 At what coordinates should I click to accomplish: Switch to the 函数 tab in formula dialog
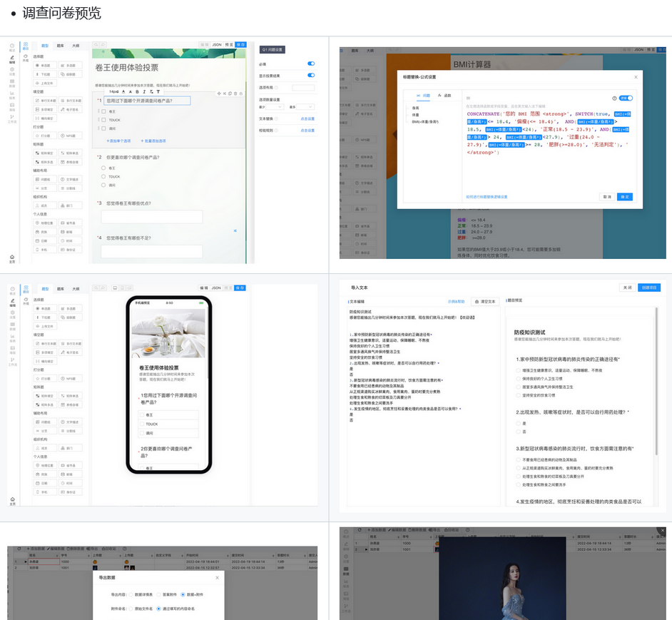click(x=444, y=95)
